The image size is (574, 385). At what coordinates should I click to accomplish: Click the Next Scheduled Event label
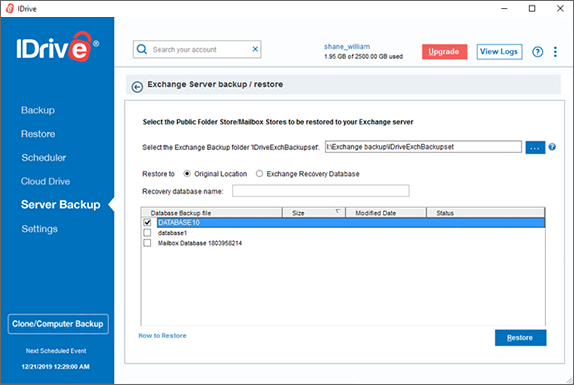[x=56, y=351]
